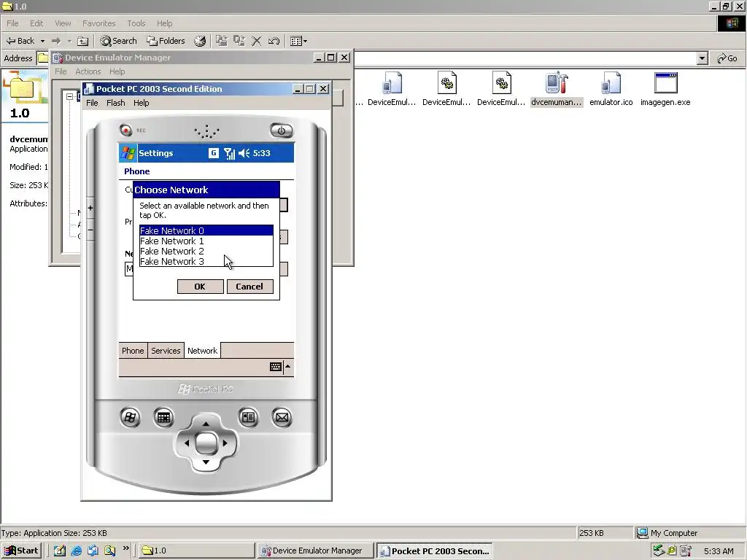This screenshot has height=560, width=747.
Task: Click the Delete X icon in Explorer
Action: pos(256,41)
